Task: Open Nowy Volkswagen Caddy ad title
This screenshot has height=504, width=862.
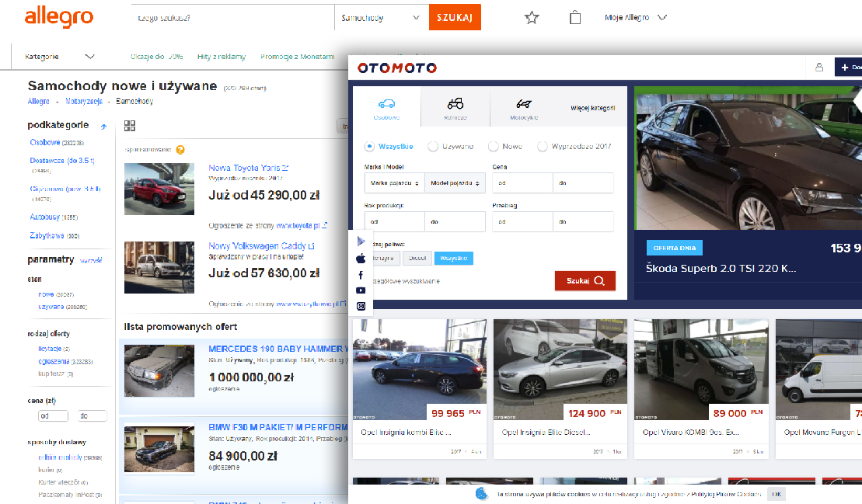Action: tap(262, 246)
